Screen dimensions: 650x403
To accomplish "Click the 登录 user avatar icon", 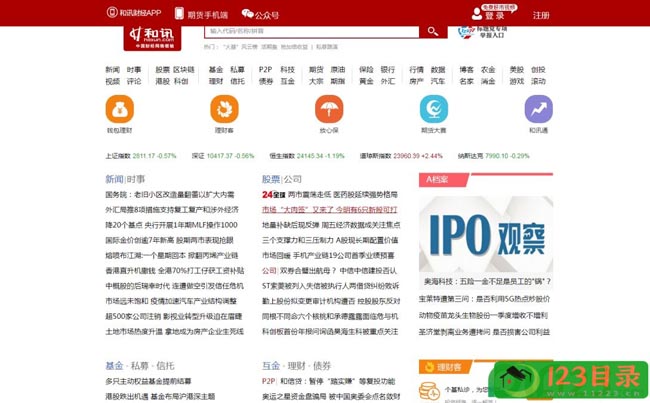I will (477, 14).
